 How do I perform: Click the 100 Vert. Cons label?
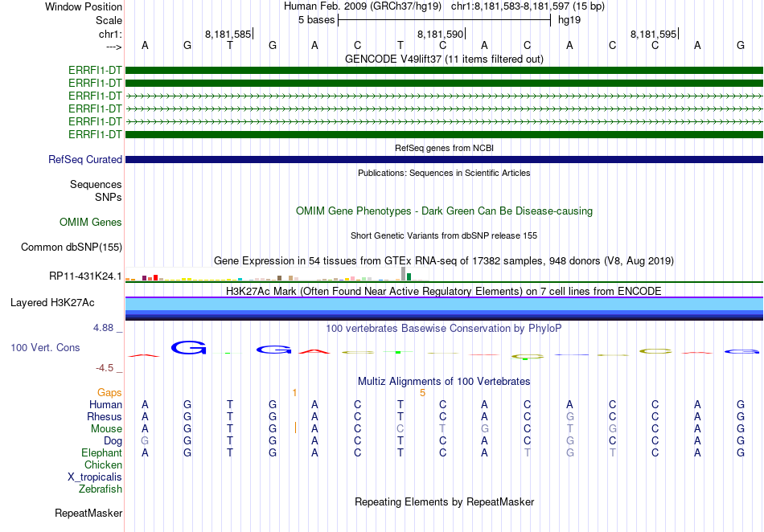[x=45, y=347]
